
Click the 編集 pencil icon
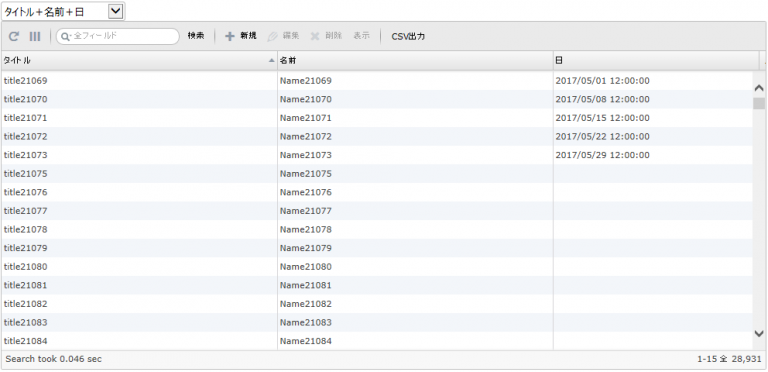point(272,36)
